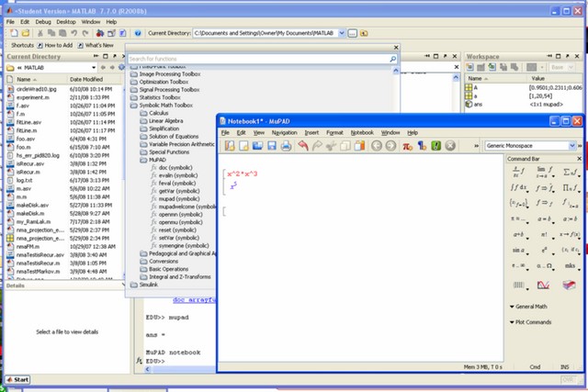
Task: Go up one directory level in MATLAB toolbar
Action: (364, 33)
